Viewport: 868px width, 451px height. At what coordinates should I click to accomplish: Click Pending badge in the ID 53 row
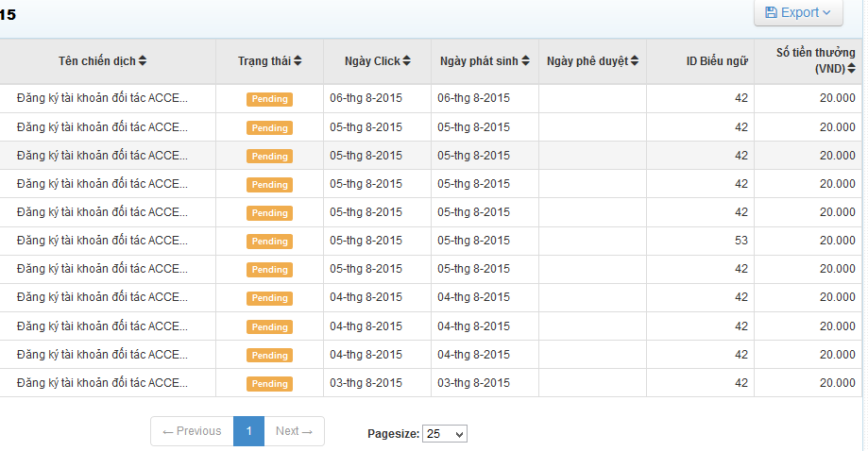click(x=269, y=241)
